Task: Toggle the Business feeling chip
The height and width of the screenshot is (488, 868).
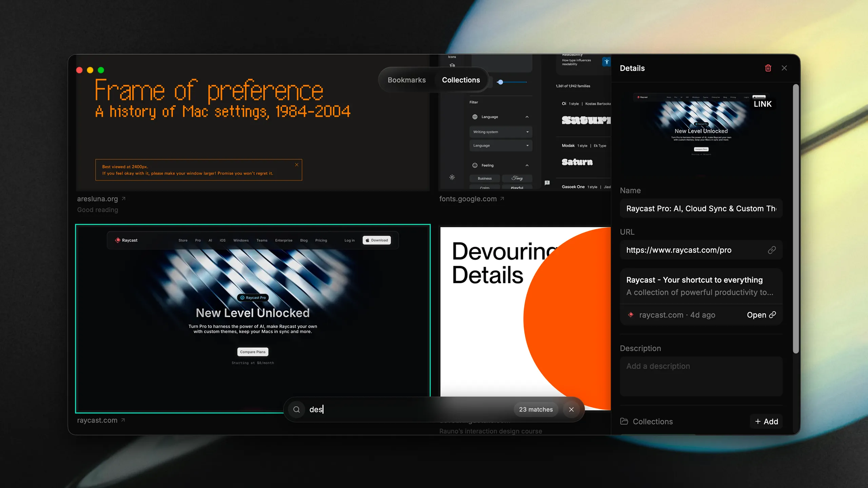Action: click(x=485, y=178)
